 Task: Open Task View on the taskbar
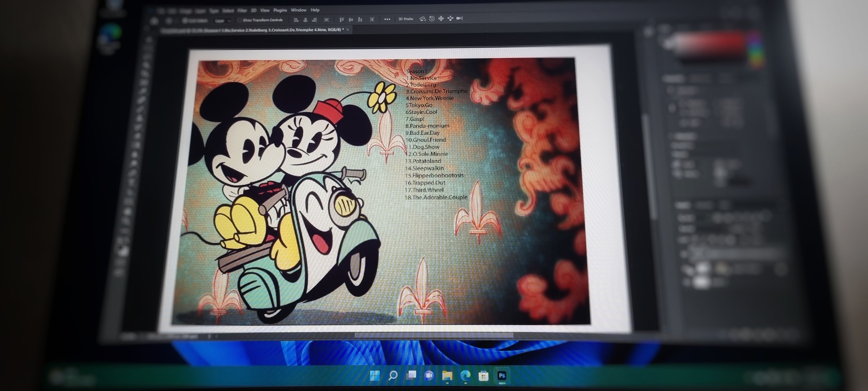(x=411, y=375)
